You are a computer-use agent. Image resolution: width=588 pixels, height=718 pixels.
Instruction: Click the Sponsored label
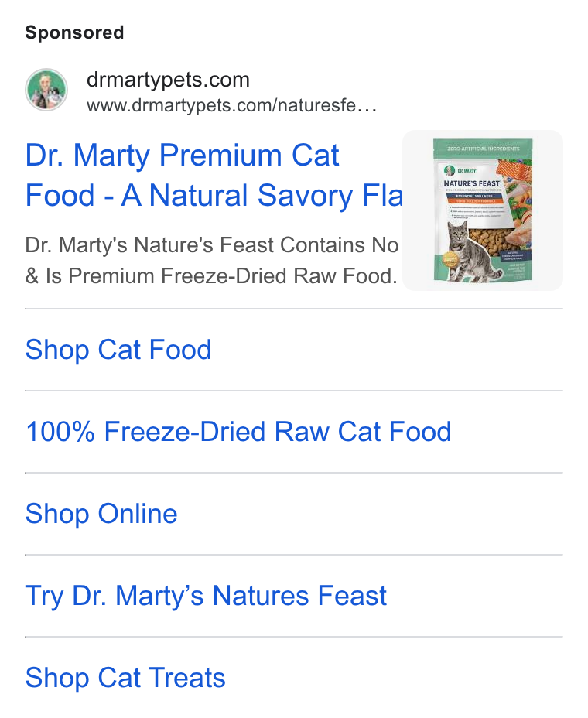click(x=74, y=33)
